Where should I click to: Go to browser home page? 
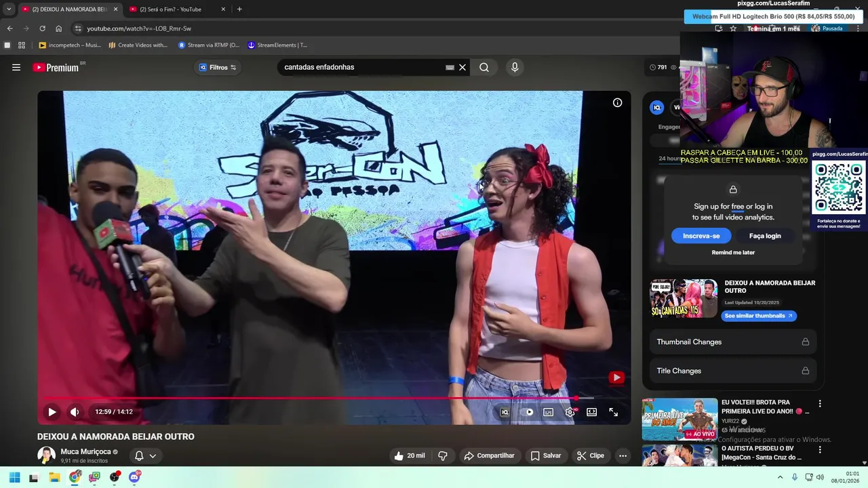tap(59, 28)
